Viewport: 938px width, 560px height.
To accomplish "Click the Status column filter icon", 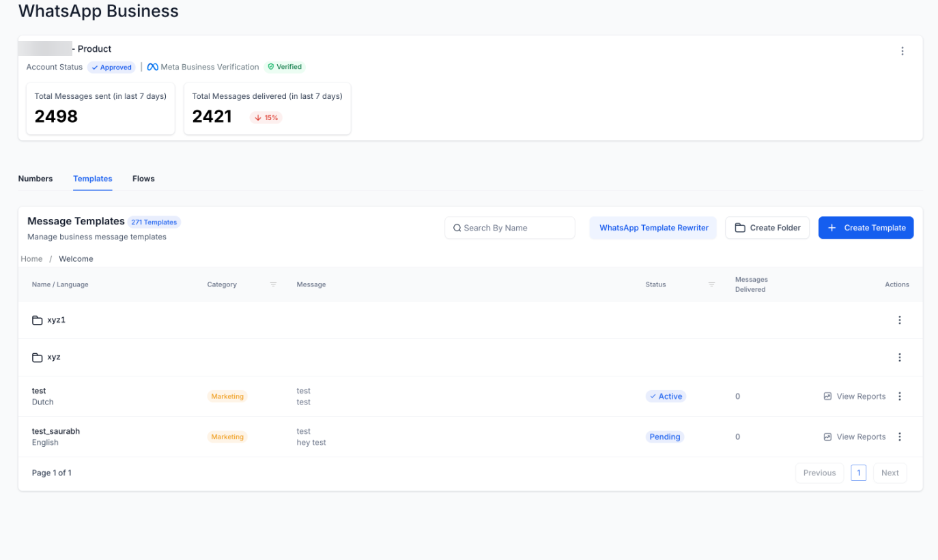I will 711,284.
